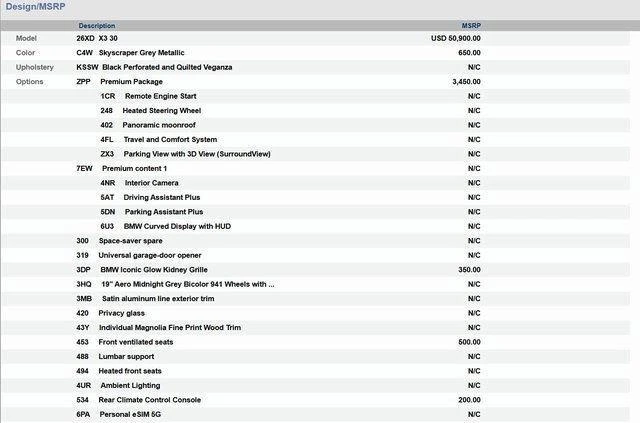Select the Remote Engine Start item
This screenshot has height=423, width=640.
coord(160,96)
